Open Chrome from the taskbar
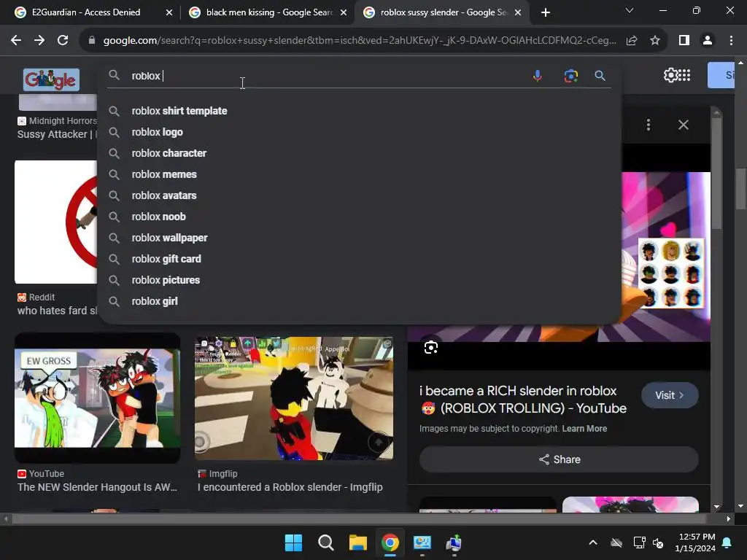This screenshot has height=560, width=747. (390, 542)
